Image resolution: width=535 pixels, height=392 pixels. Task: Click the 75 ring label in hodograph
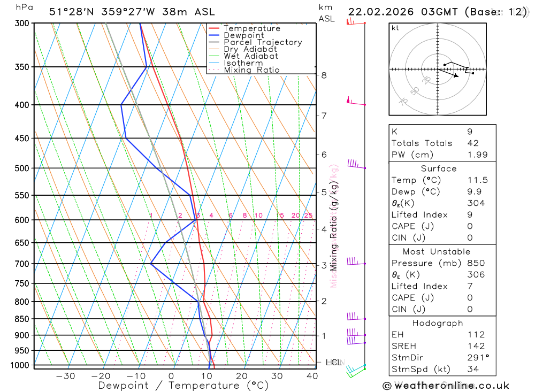[403, 102]
